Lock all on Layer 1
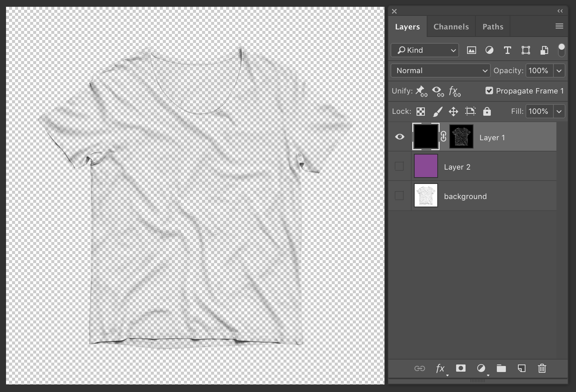The height and width of the screenshot is (392, 576). pos(487,111)
